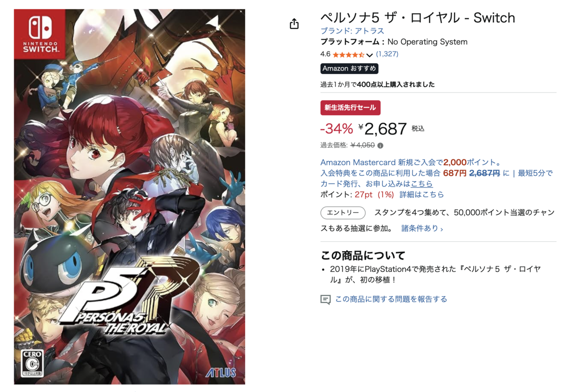This screenshot has height=392, width=567.
Task: Click the ATLUS logo on the cover
Action: pyautogui.click(x=221, y=373)
